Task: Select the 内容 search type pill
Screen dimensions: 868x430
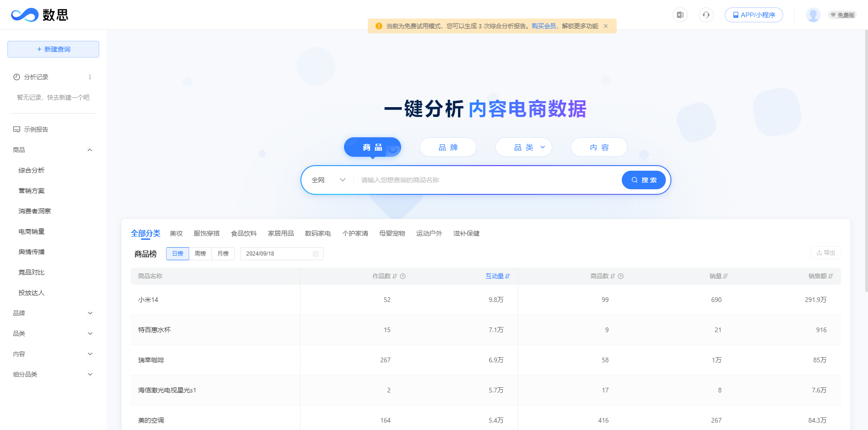Action: point(599,147)
